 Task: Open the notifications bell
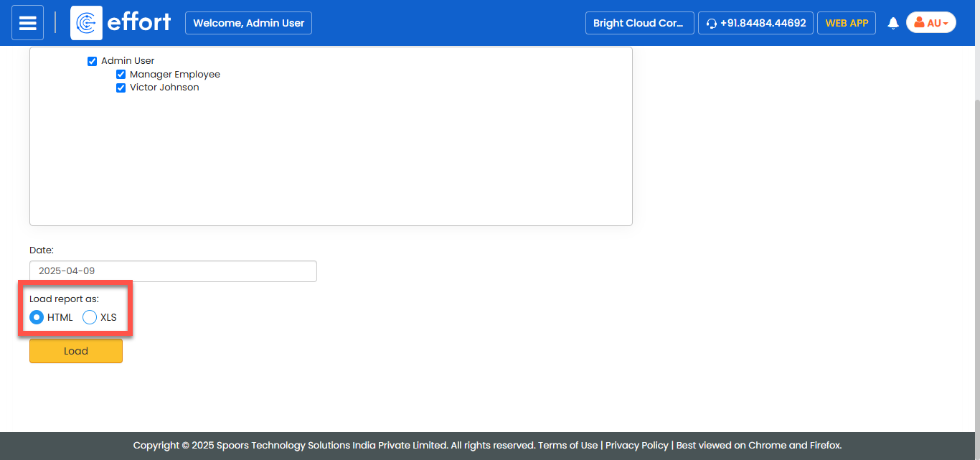tap(892, 23)
